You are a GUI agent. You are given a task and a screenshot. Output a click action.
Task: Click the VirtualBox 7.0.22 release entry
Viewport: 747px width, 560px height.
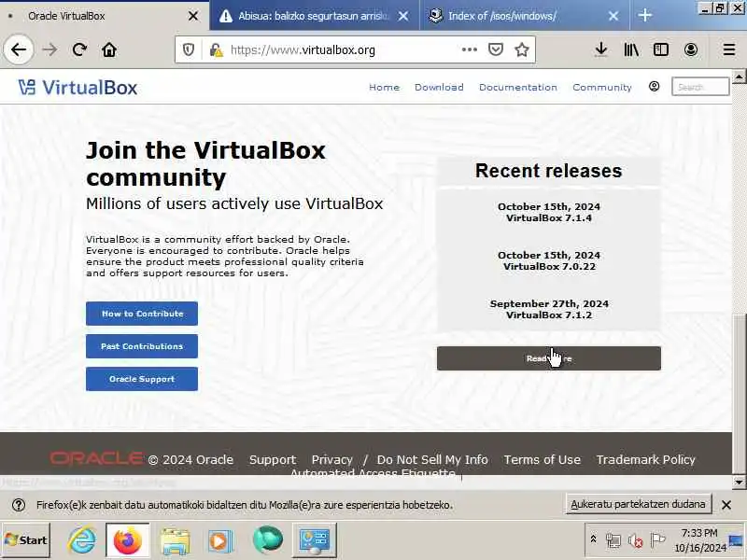[549, 261]
